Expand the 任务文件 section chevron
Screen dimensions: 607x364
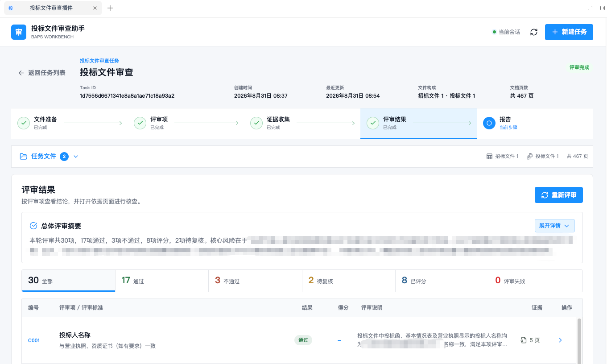[x=76, y=157]
